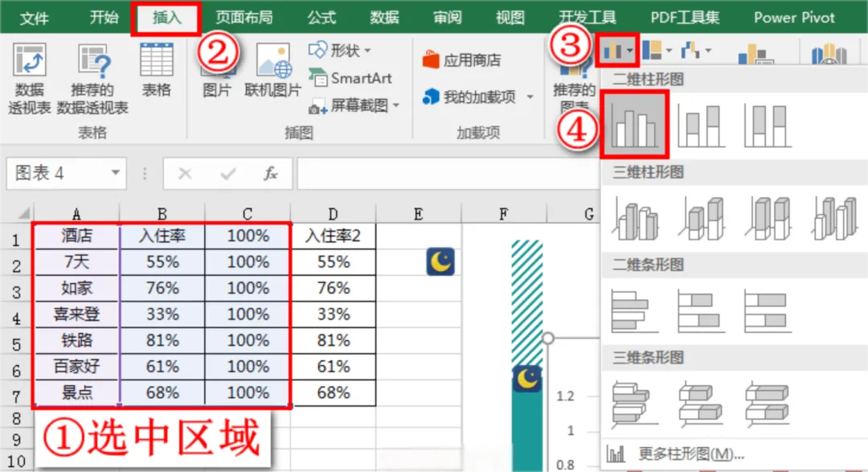Open the 开发工具 tab
The height and width of the screenshot is (472, 868).
tap(588, 18)
